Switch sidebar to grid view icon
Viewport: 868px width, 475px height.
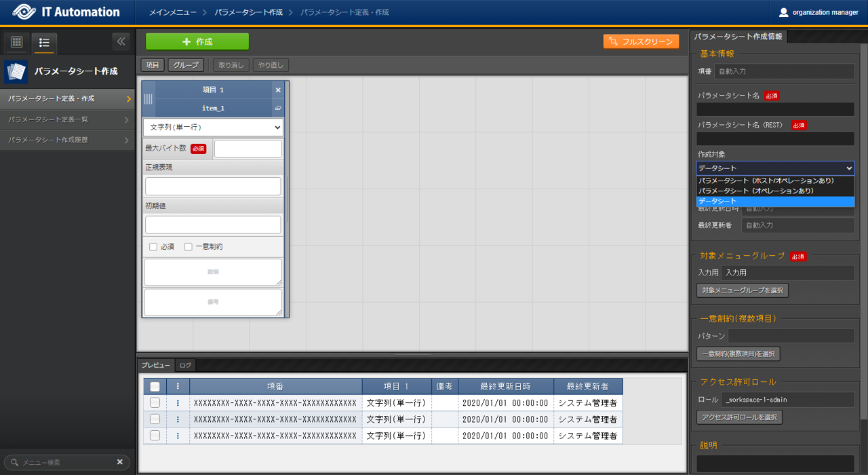tap(17, 43)
